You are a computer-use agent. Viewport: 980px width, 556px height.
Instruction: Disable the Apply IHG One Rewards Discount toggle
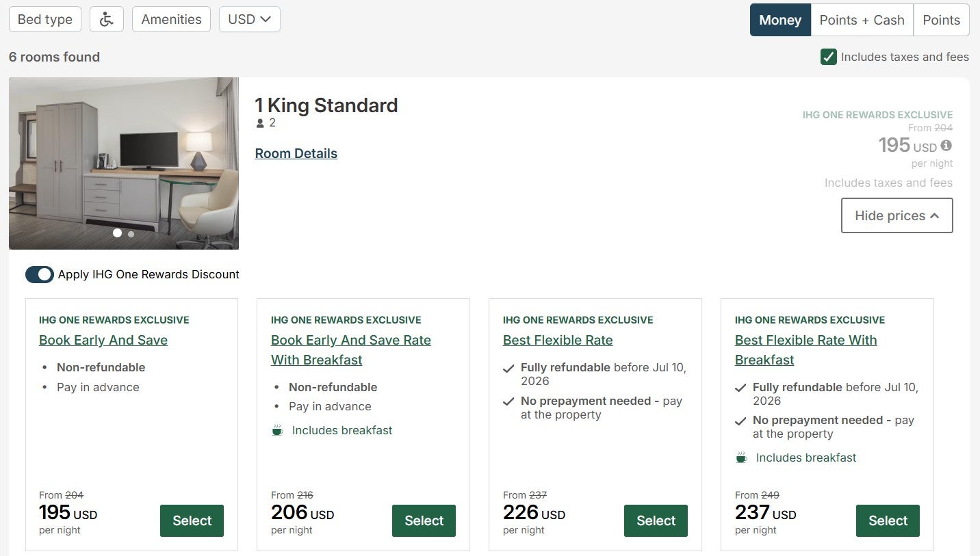point(40,274)
